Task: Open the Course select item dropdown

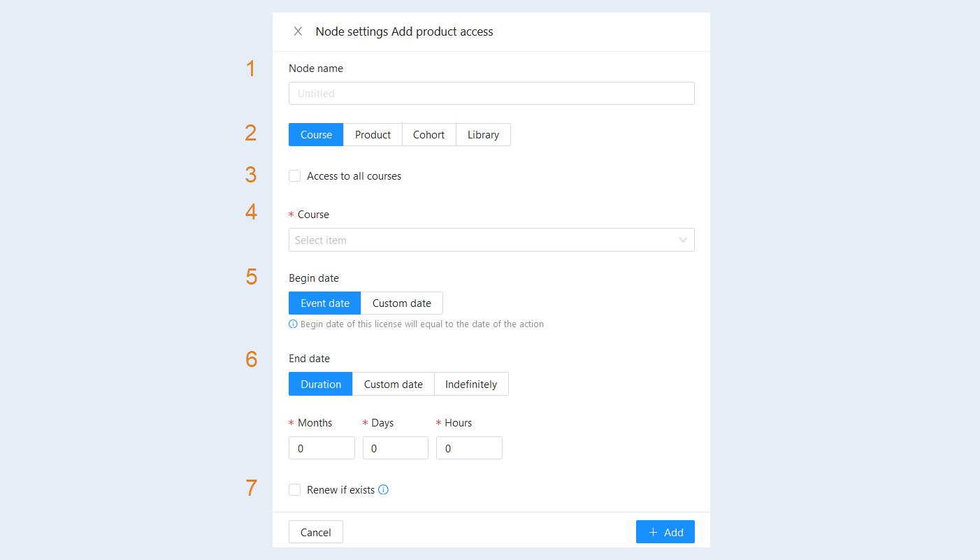Action: tap(491, 240)
